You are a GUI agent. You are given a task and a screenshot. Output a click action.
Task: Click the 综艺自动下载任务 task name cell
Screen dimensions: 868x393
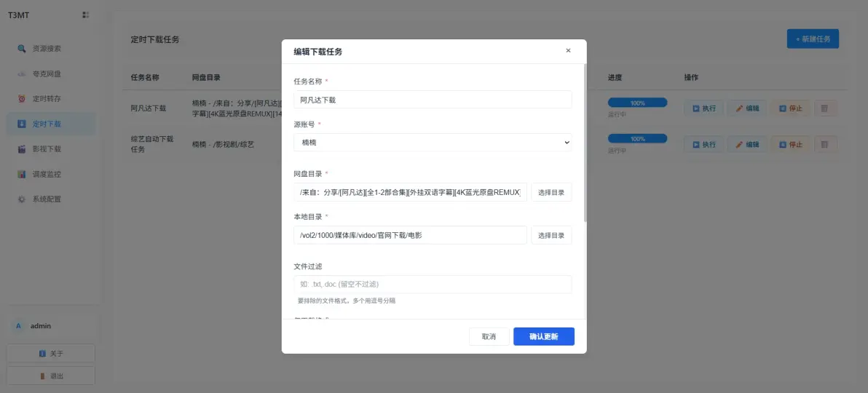pyautogui.click(x=152, y=144)
